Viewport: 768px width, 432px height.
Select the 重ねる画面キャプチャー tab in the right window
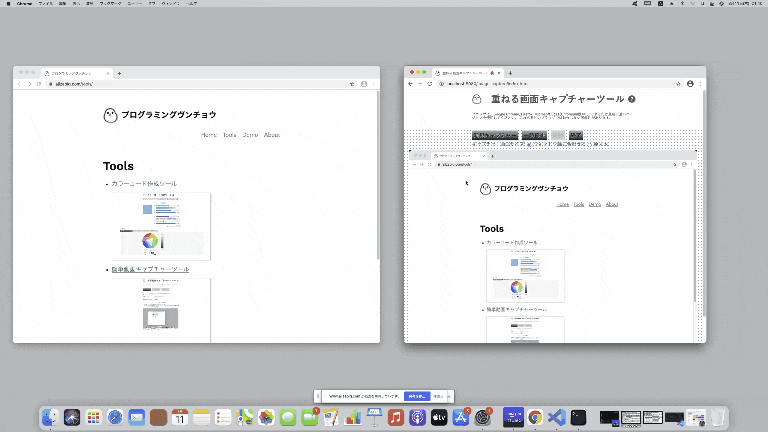click(467, 73)
